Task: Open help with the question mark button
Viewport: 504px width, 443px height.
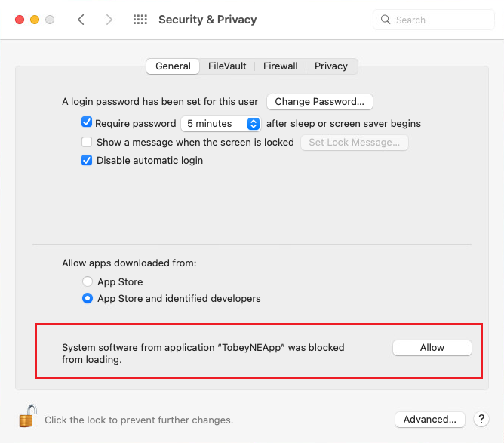Action: [x=481, y=419]
